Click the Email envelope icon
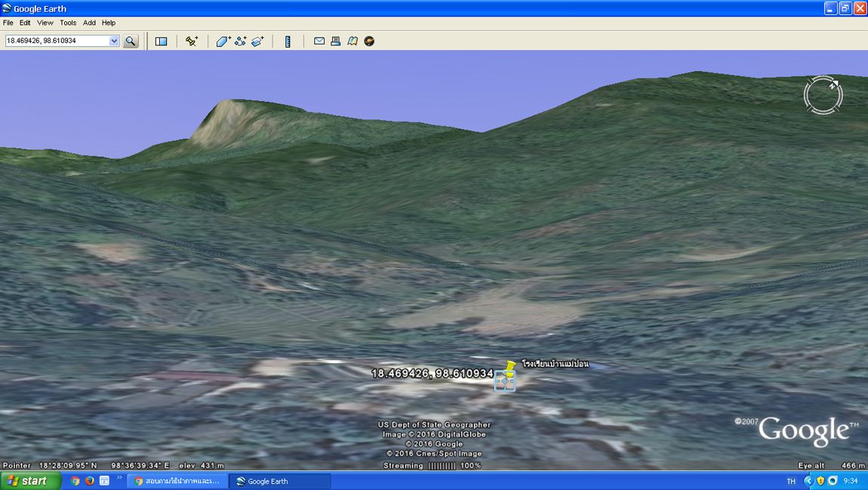868x490 pixels. coord(319,42)
